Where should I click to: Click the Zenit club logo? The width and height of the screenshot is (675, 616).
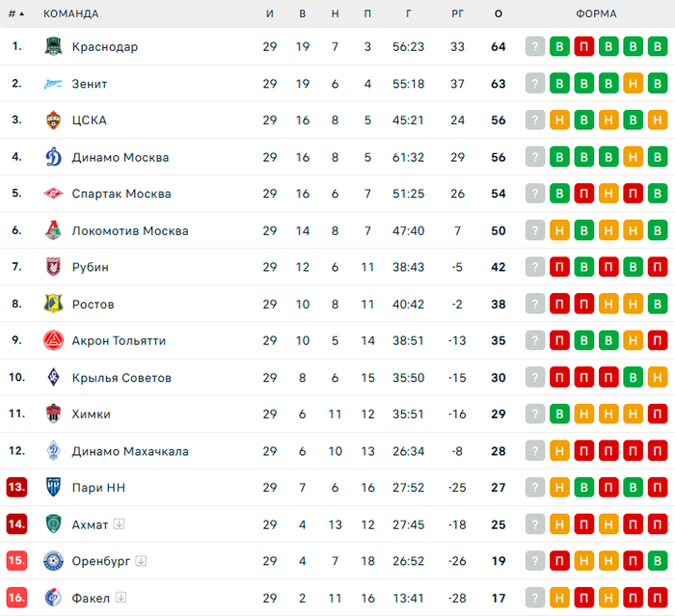tap(54, 84)
